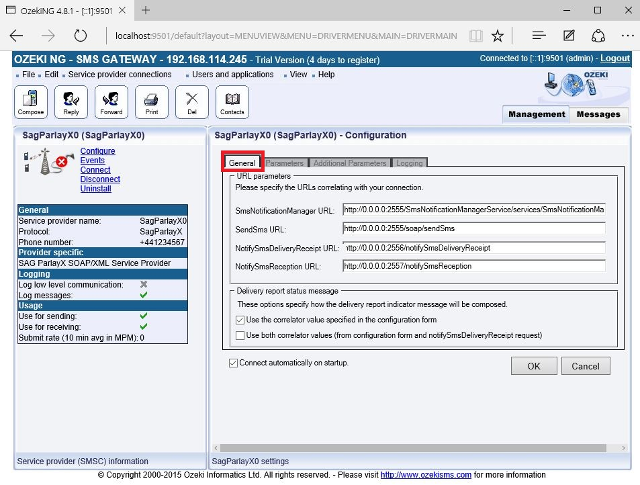This screenshot has height=485, width=640.
Task: Click the Forward toolbar icon
Action: (111, 102)
